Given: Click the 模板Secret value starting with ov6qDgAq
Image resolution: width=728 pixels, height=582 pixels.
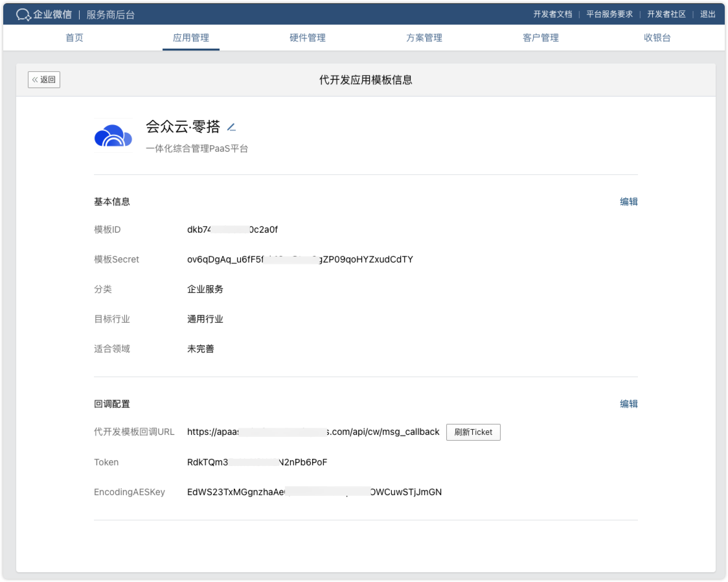Looking at the screenshot, I should pyautogui.click(x=300, y=259).
